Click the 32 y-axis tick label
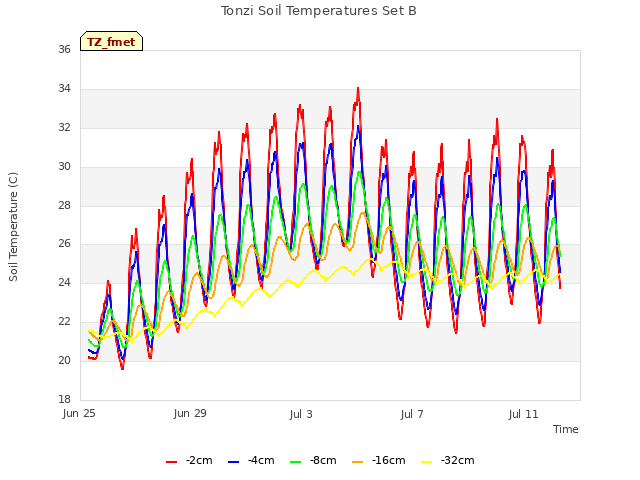Image resolution: width=640 pixels, height=480 pixels. tap(64, 127)
